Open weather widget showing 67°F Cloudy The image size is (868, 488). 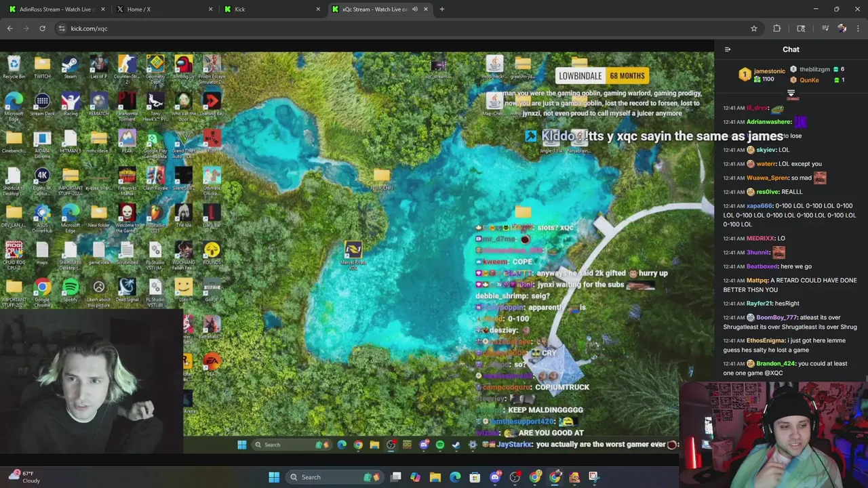[x=24, y=477]
